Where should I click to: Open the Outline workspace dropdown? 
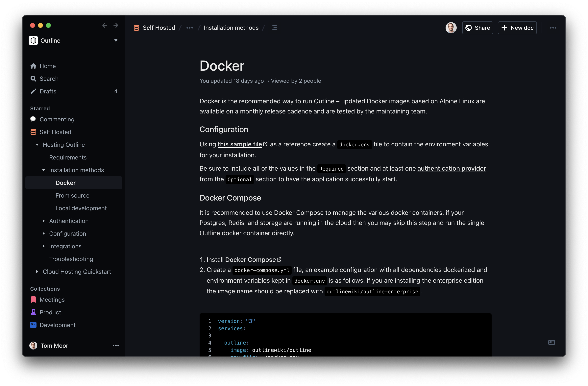pyautogui.click(x=116, y=40)
